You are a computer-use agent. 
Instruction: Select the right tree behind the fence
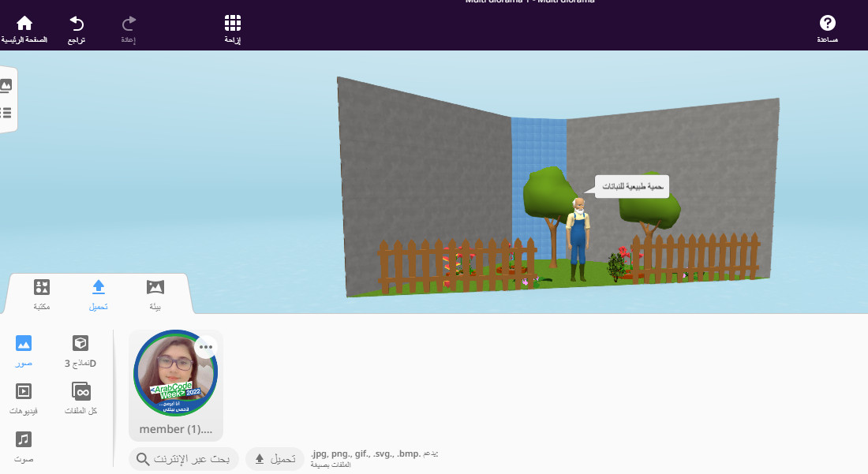pos(650,207)
